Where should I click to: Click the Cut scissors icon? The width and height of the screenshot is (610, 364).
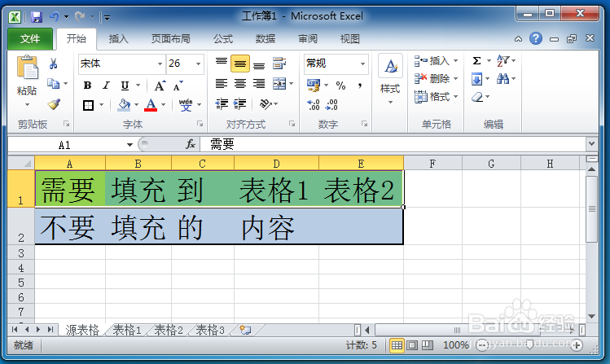tap(53, 64)
